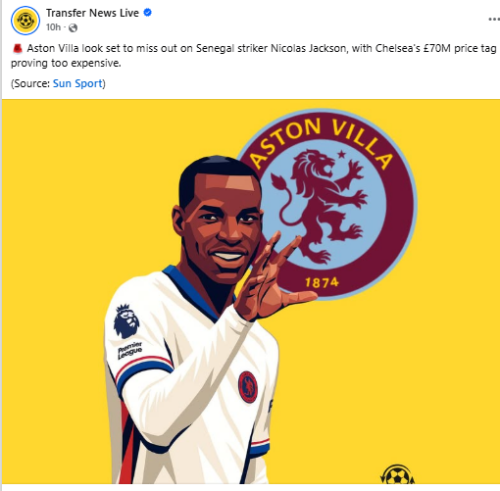Screen dimensions: 500x491
Task: Open the Transfer News Live page name
Action: (x=92, y=13)
